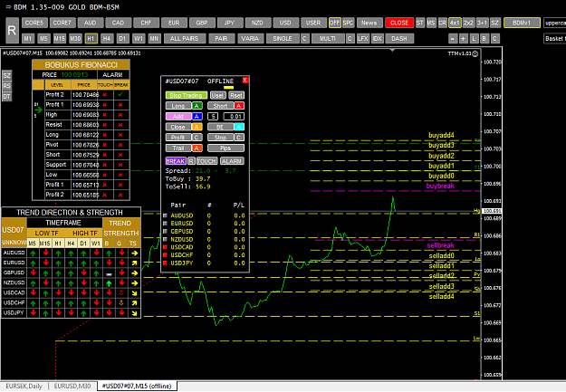This screenshot has height=392, width=566.
Task: Click the large R reset button
Action: (x=12, y=30)
